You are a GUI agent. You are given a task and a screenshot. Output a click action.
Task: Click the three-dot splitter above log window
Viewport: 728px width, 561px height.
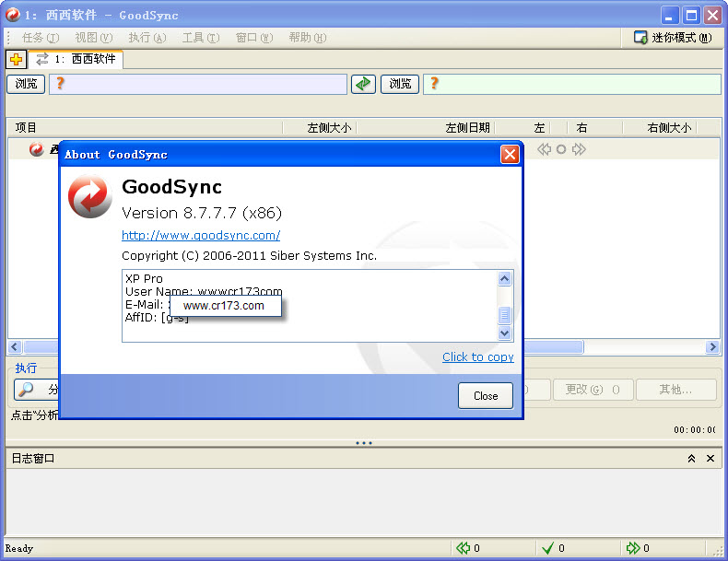(364, 443)
